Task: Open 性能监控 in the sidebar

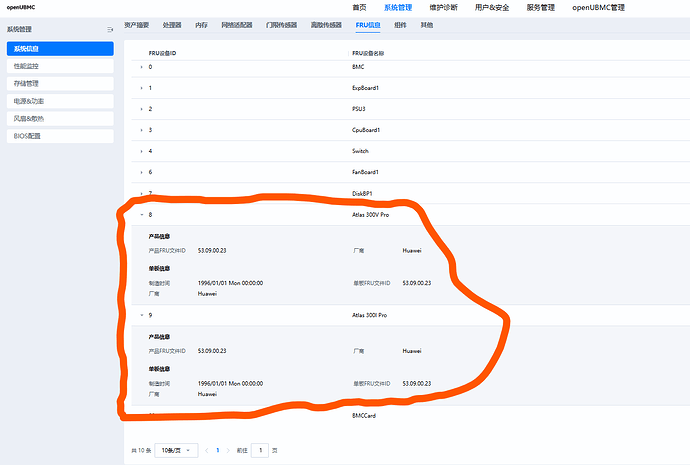Action: tap(27, 66)
